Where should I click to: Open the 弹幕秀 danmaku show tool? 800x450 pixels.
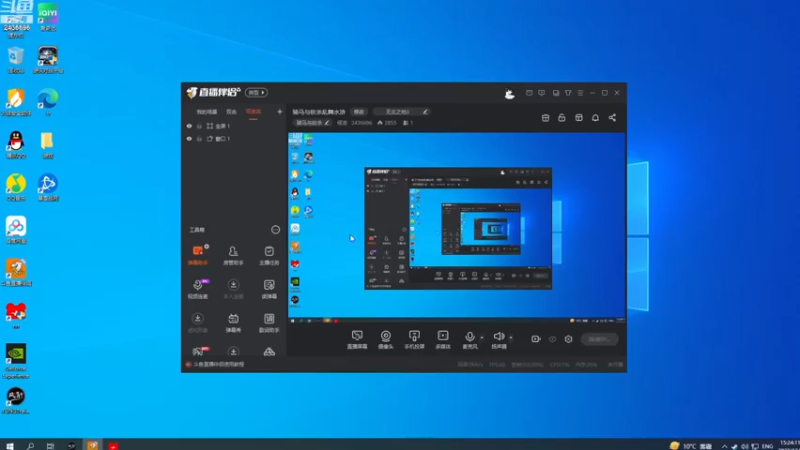click(x=233, y=322)
